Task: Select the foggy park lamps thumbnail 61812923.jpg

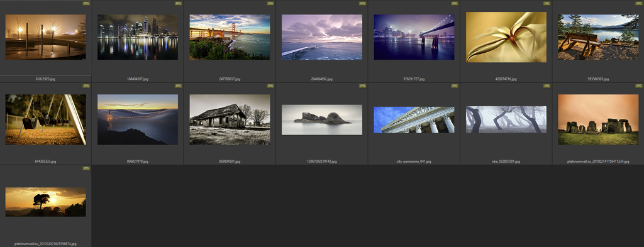Action: tap(45, 37)
